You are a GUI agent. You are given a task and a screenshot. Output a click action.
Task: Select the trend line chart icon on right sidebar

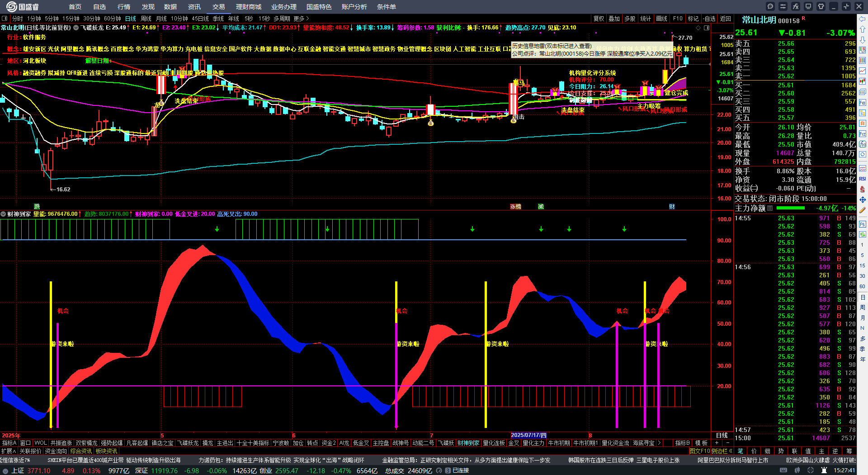click(x=863, y=71)
